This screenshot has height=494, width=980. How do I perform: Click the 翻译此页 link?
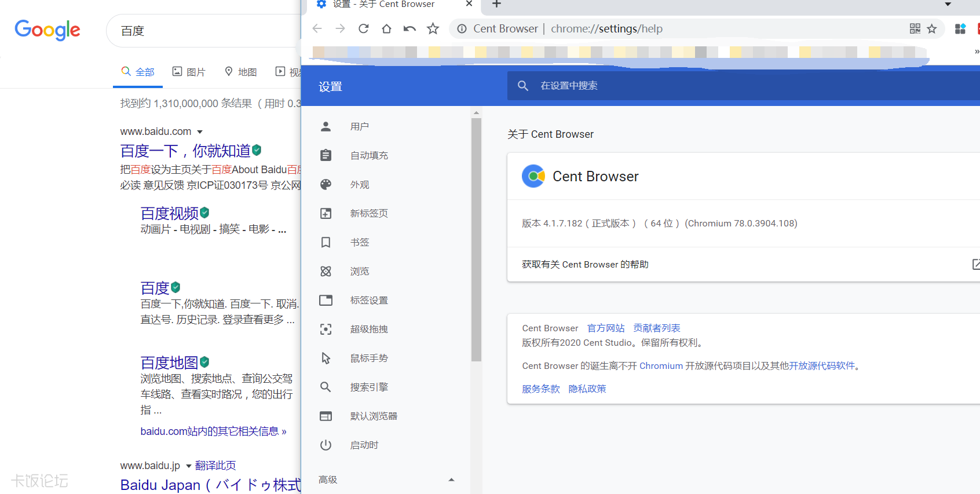tap(215, 466)
